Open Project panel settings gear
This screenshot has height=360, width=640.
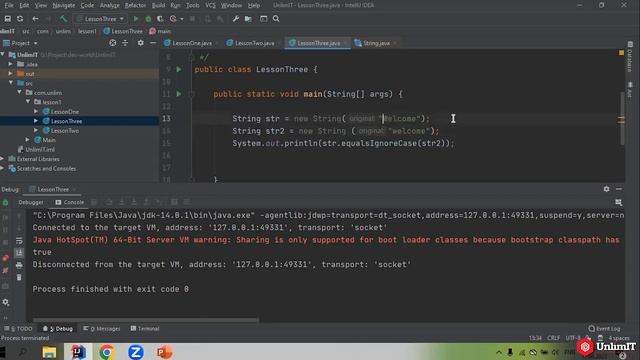[x=140, y=43]
